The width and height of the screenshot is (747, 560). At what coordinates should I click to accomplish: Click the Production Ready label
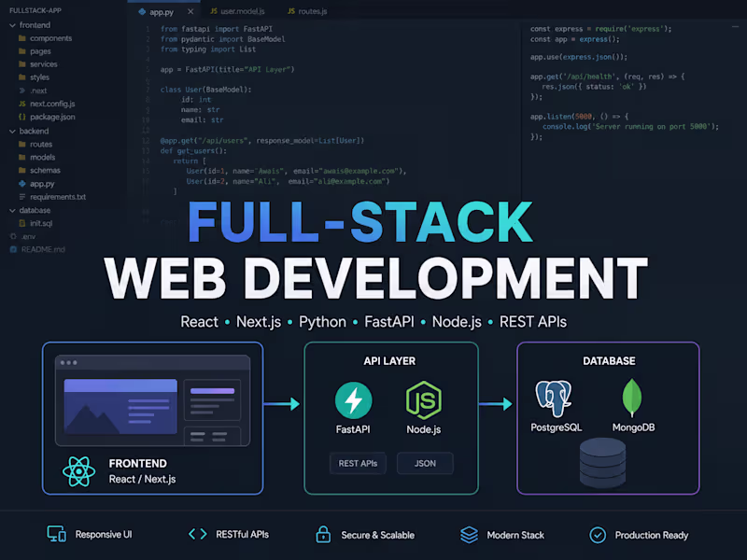652,535
